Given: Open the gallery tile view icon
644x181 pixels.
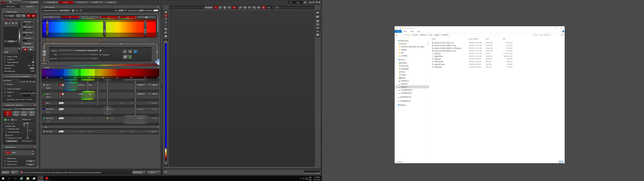Looking at the screenshot, I should [318, 17].
